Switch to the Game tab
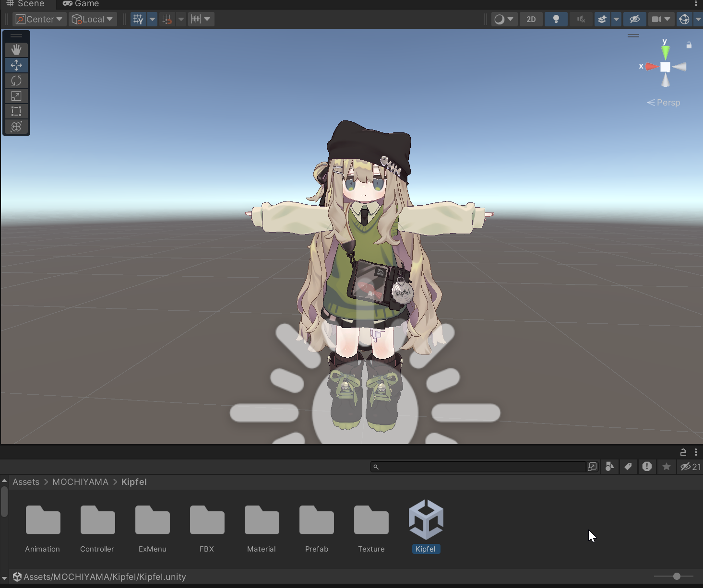The image size is (703, 588). 81,4
